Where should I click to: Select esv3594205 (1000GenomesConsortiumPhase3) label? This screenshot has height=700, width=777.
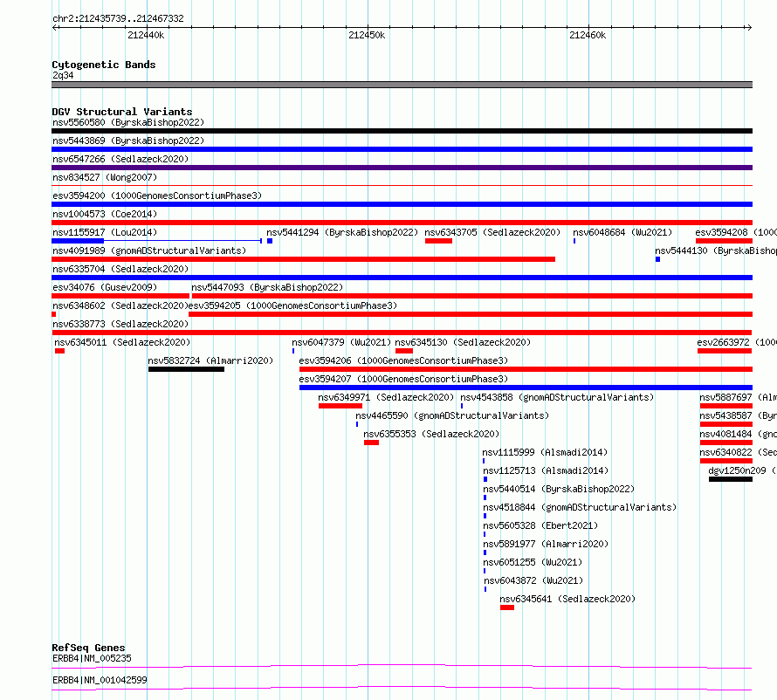pyautogui.click(x=292, y=305)
